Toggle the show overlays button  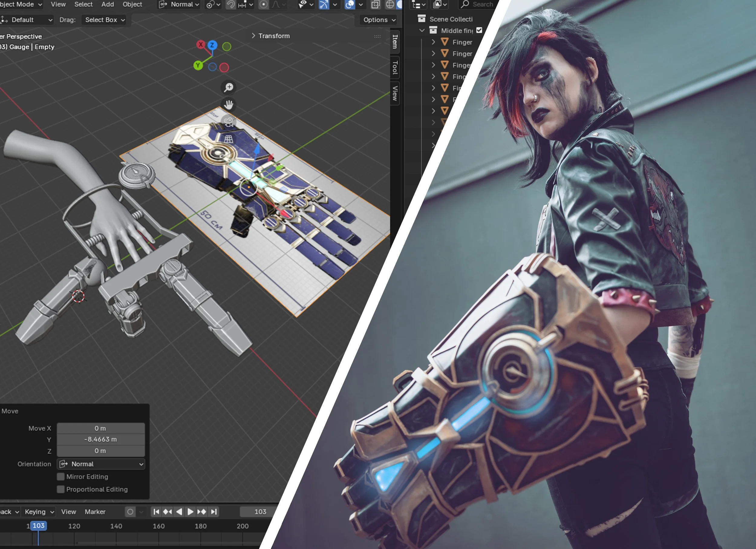point(349,5)
